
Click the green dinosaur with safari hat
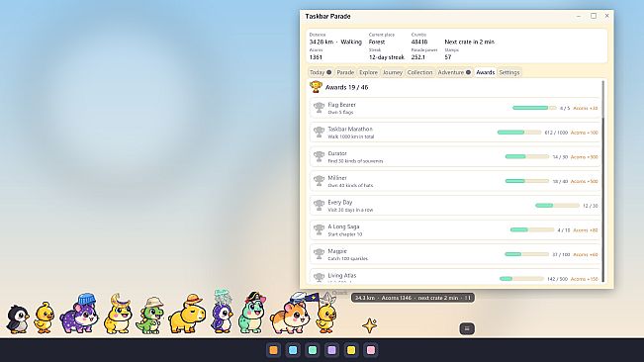(150, 316)
